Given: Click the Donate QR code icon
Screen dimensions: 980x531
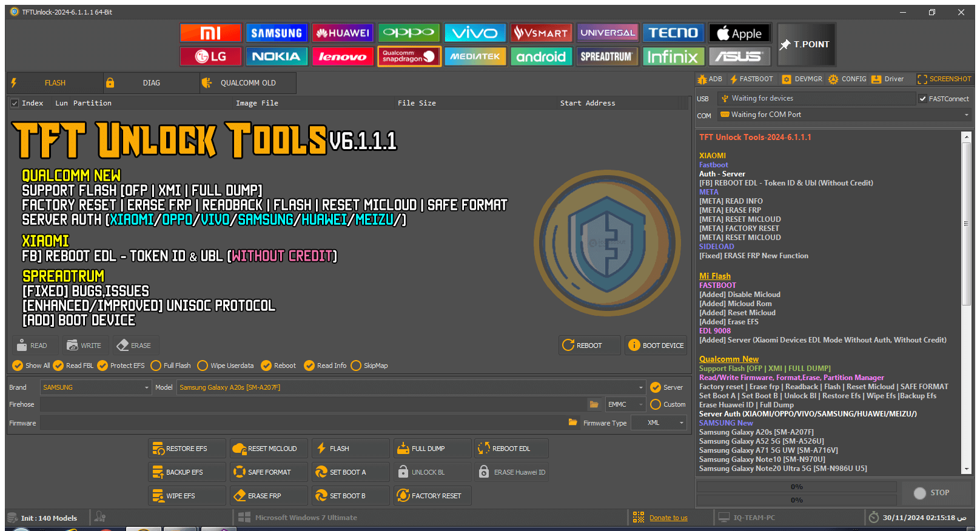Looking at the screenshot, I should (638, 517).
